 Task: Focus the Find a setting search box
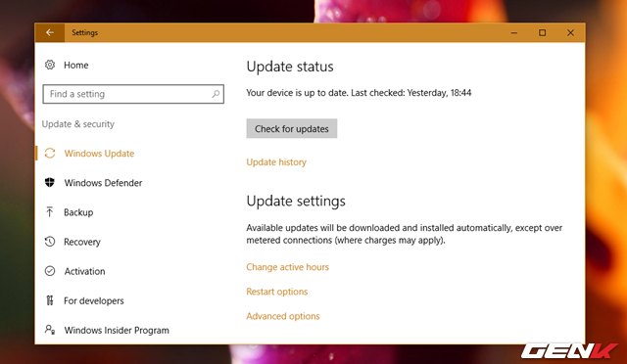click(x=133, y=94)
